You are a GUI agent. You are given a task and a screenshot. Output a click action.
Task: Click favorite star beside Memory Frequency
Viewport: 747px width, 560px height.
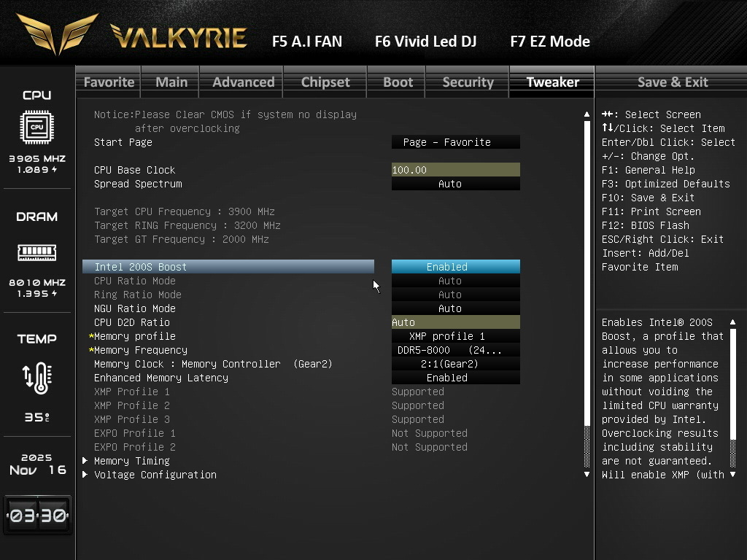[91, 350]
